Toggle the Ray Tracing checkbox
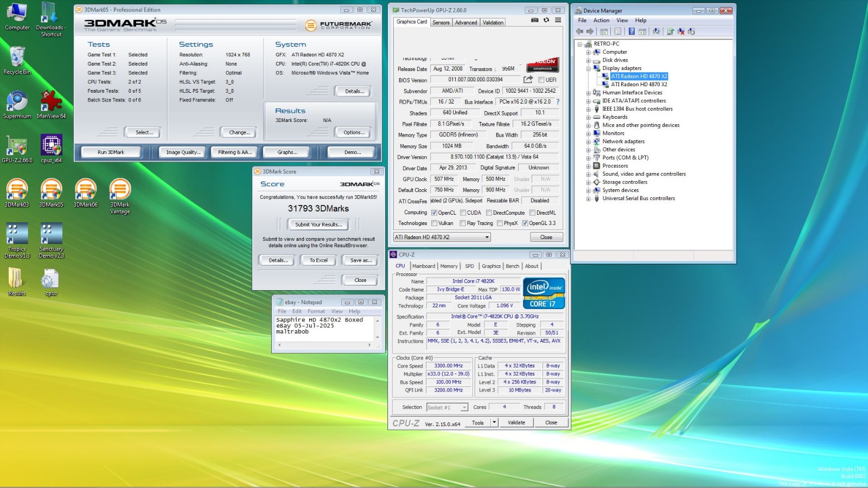 tap(463, 223)
